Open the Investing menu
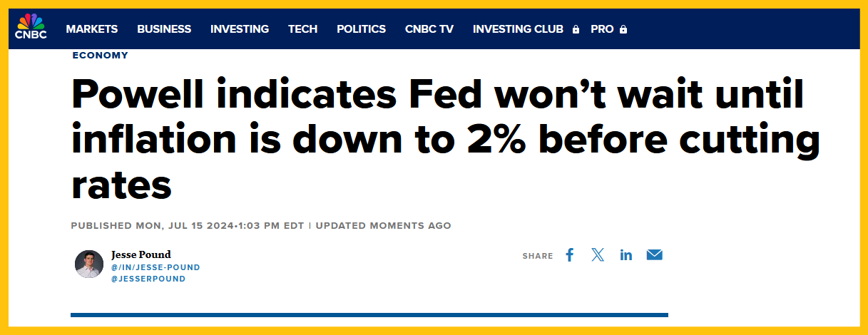This screenshot has width=868, height=335. click(x=240, y=29)
